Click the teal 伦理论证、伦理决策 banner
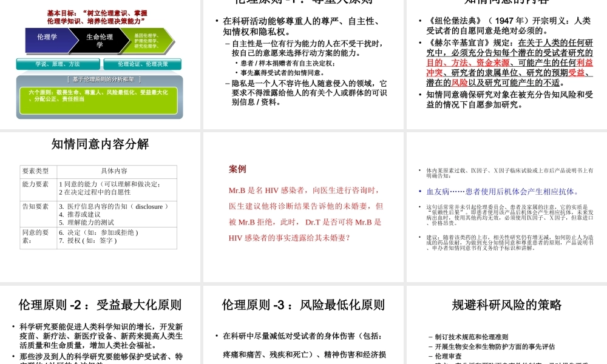The height and width of the screenshot is (364, 607). click(143, 64)
